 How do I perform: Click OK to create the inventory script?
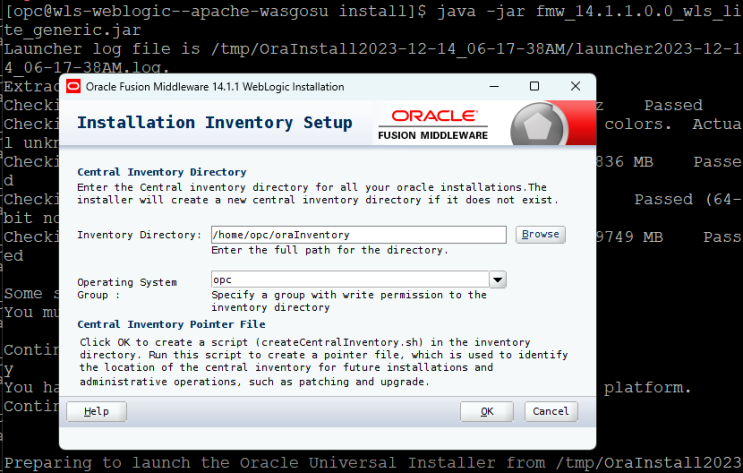tap(487, 411)
